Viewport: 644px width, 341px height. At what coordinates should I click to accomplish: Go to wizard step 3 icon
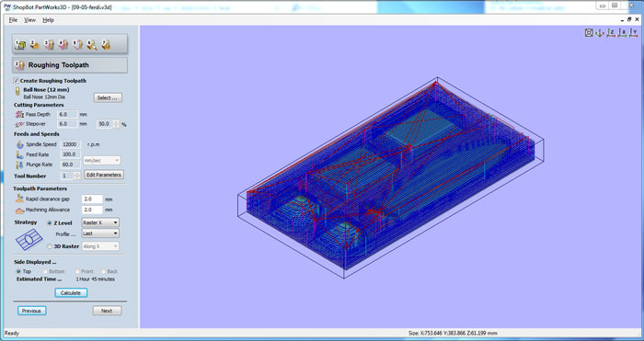tap(49, 44)
